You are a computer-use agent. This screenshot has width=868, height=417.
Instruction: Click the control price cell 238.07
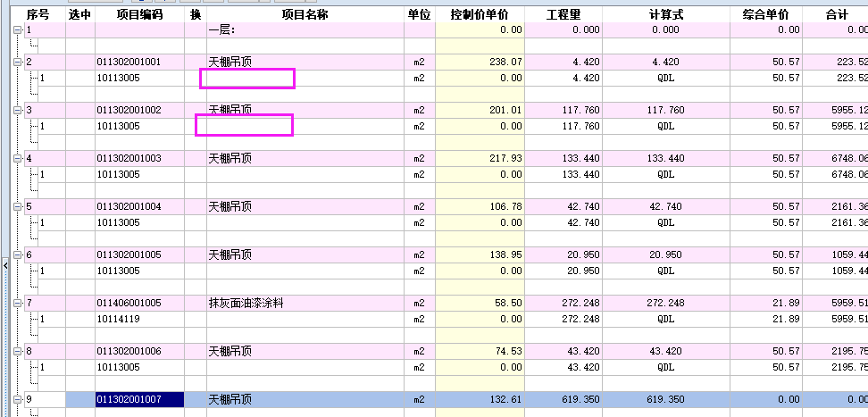pos(480,63)
